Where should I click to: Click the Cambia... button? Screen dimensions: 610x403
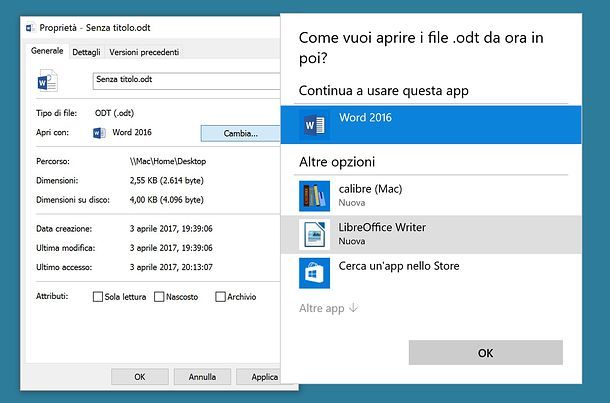click(240, 133)
